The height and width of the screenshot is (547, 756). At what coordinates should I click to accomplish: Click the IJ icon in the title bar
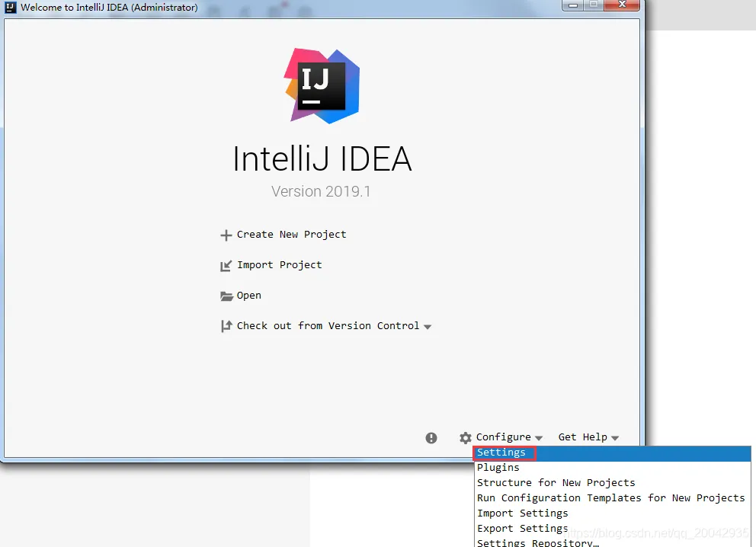pos(10,7)
